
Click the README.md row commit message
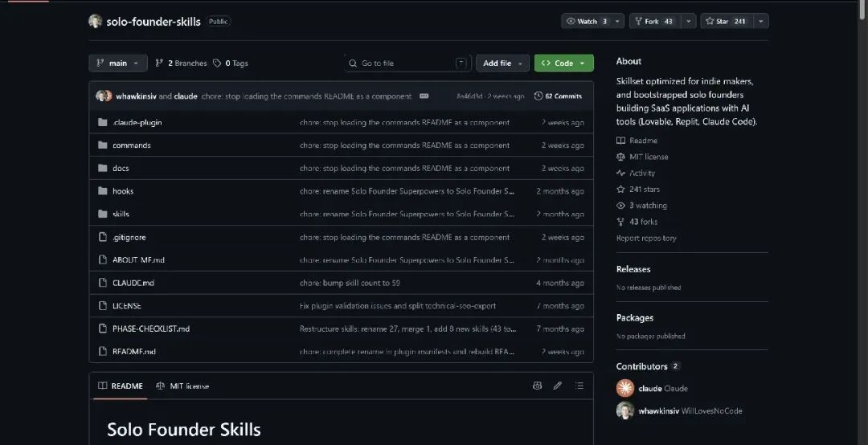pyautogui.click(x=407, y=352)
